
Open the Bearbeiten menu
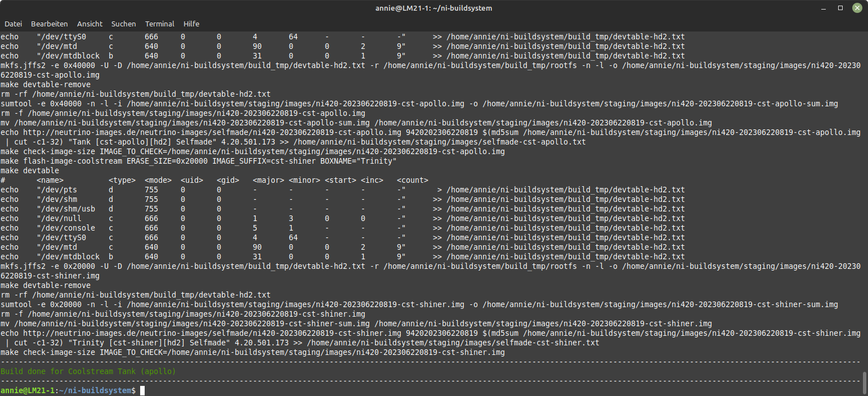[50, 24]
